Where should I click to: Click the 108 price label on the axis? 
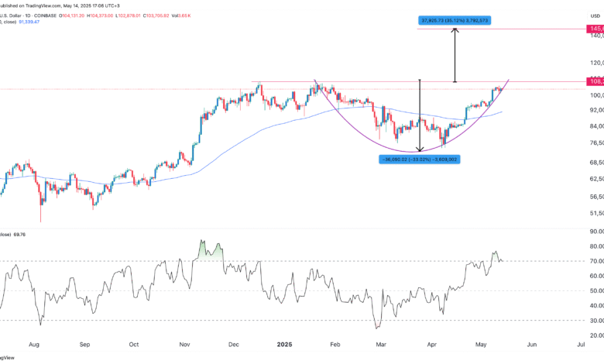pos(596,81)
